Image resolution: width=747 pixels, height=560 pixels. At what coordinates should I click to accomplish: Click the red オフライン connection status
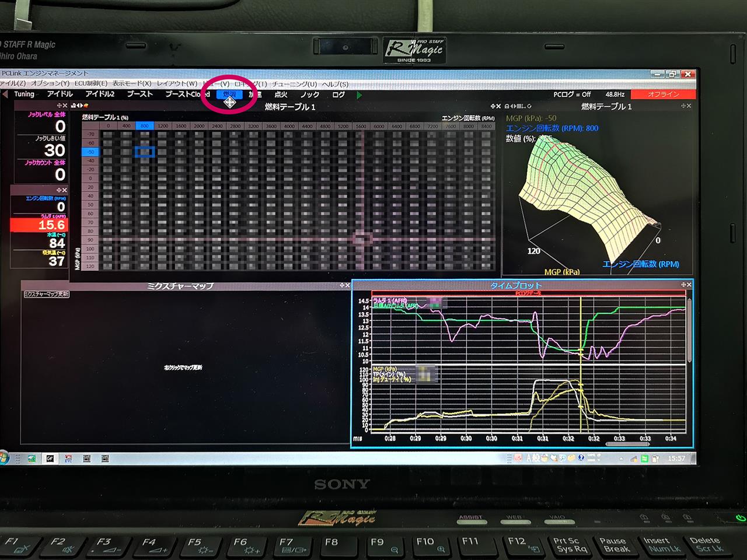click(x=664, y=94)
